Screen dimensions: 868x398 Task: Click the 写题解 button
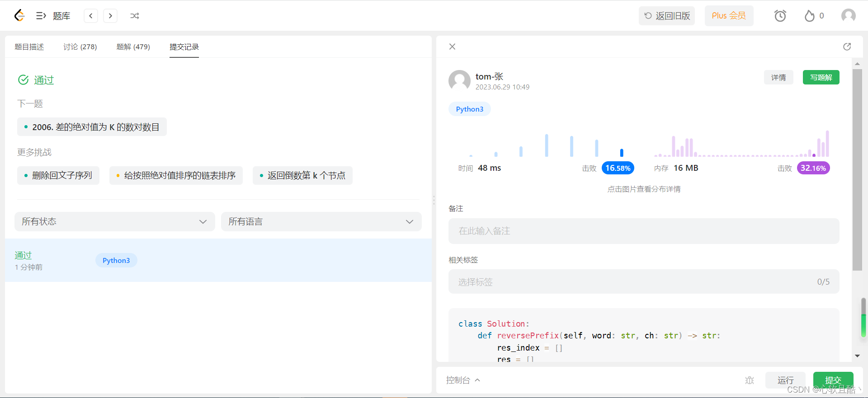point(821,77)
